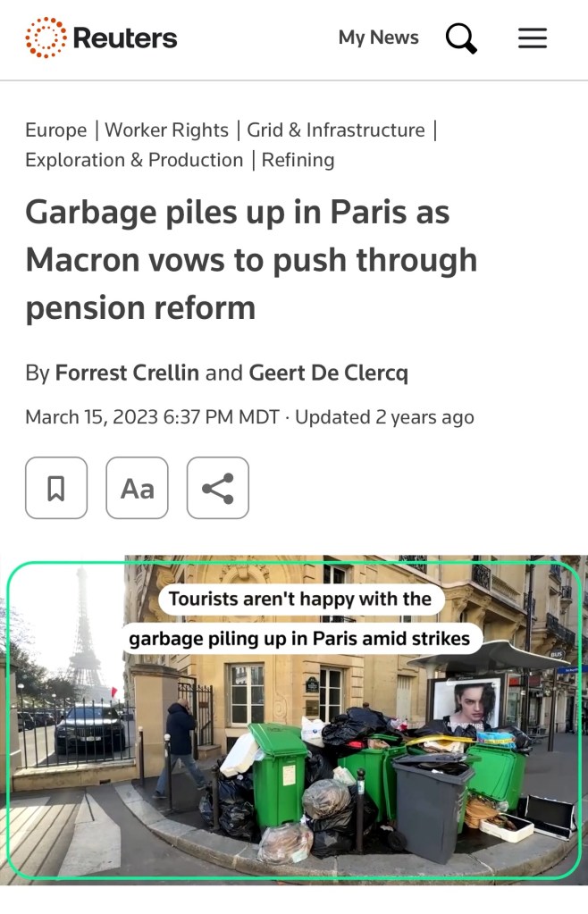Open the search magnifier icon
This screenshot has height=914, width=588.
(x=461, y=38)
